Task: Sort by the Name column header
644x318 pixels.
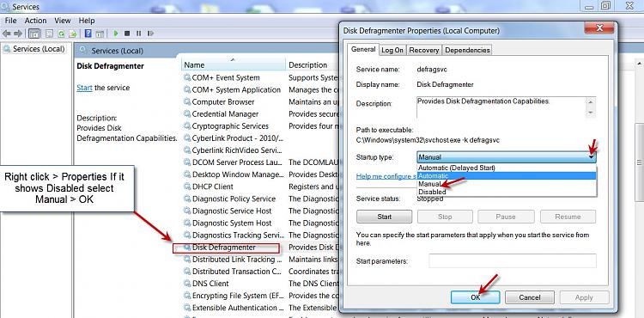Action: pyautogui.click(x=233, y=65)
